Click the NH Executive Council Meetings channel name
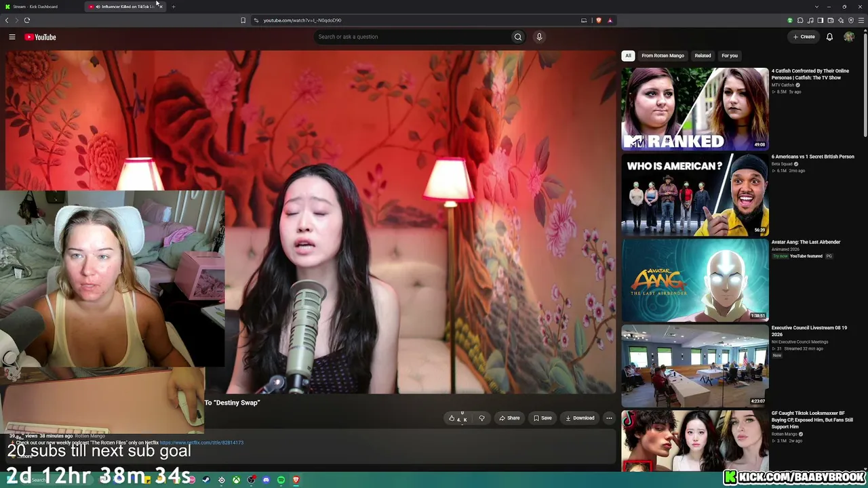Image resolution: width=868 pixels, height=488 pixels. 800,342
